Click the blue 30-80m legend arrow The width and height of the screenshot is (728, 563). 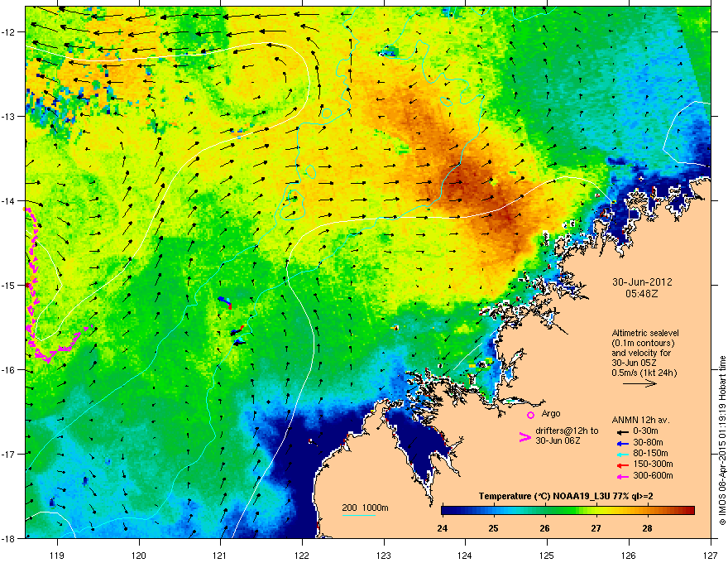[623, 443]
